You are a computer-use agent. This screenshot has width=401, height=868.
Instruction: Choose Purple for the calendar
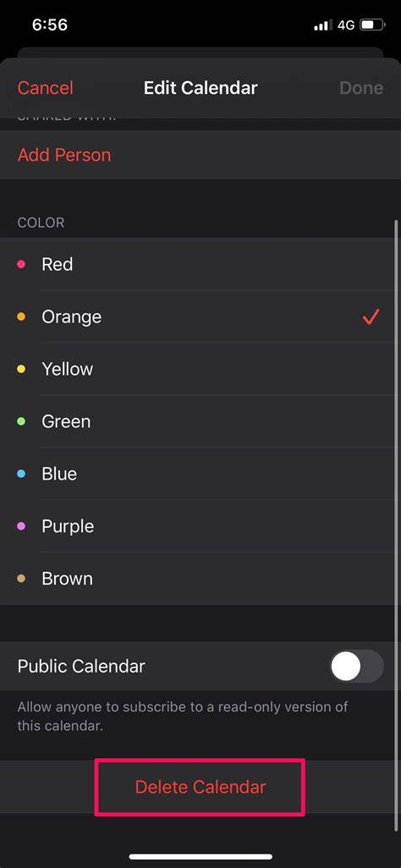pyautogui.click(x=200, y=526)
